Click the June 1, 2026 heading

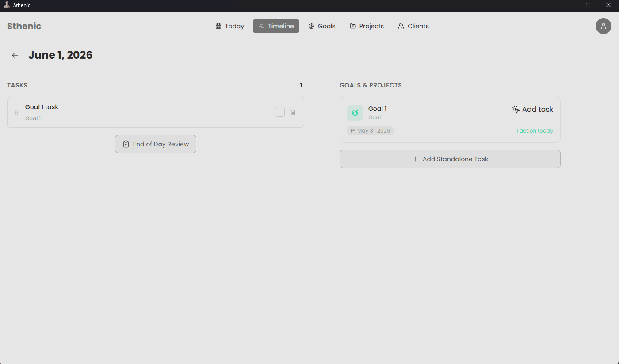(61, 55)
